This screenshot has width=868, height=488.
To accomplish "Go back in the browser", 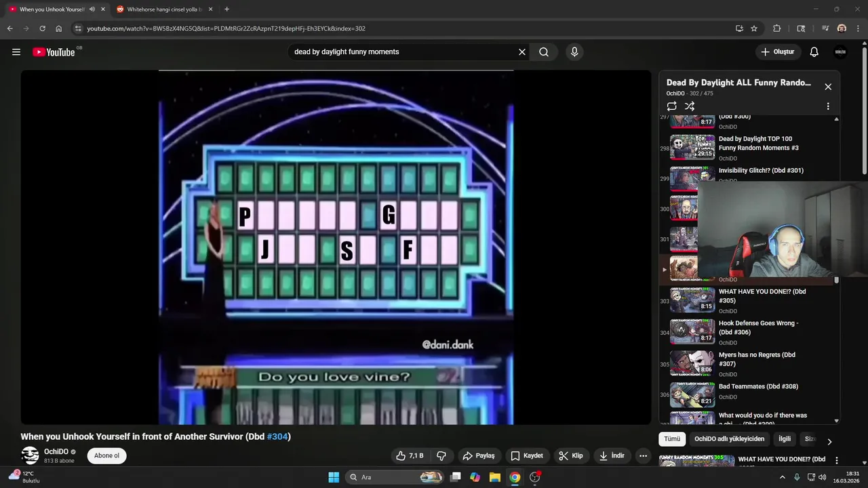I will tap(9, 28).
